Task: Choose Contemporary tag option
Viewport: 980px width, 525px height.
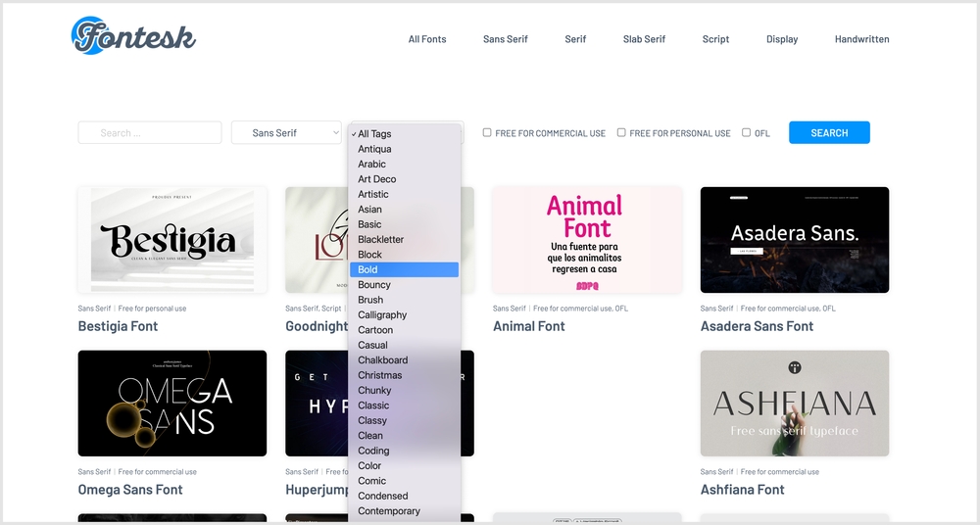Action: point(405,510)
